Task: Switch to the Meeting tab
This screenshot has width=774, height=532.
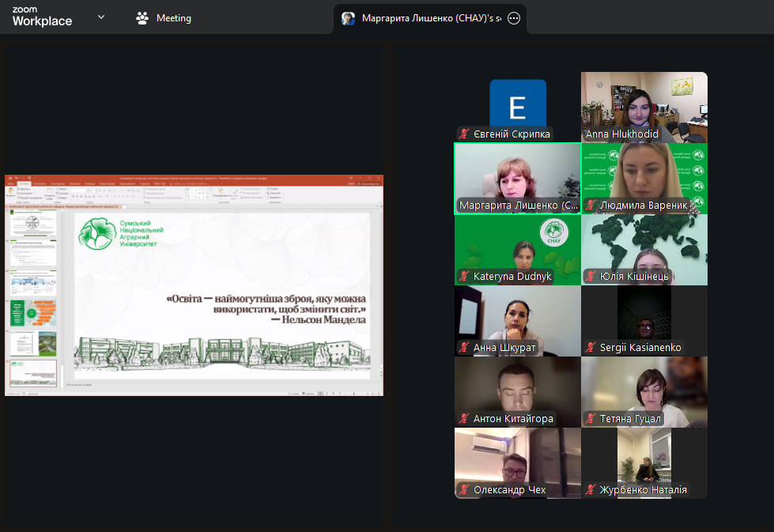Action: pyautogui.click(x=164, y=18)
